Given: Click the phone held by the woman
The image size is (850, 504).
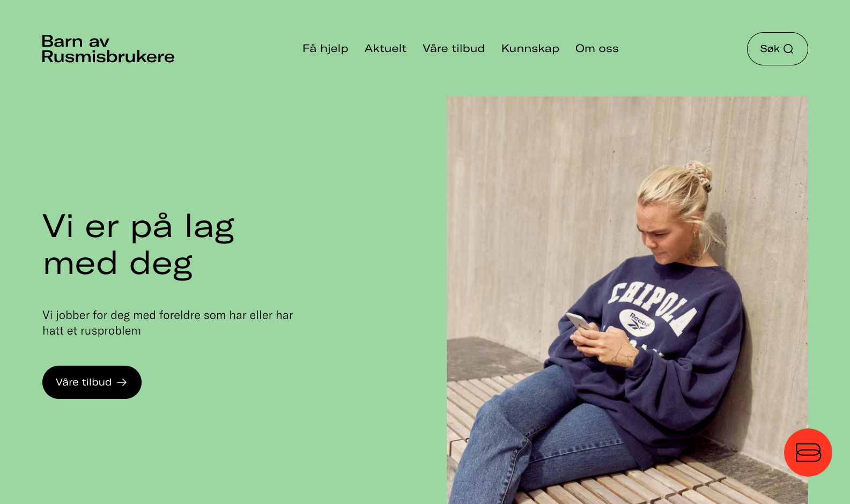Looking at the screenshot, I should pyautogui.click(x=579, y=321).
